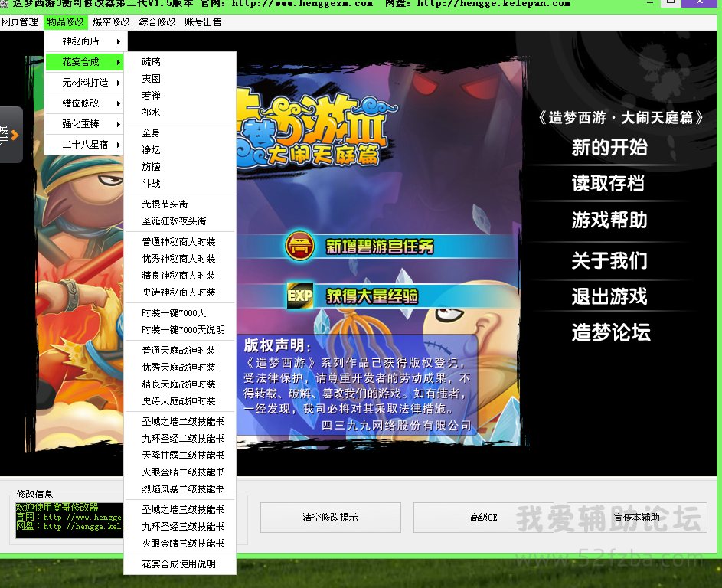Image resolution: width=722 pixels, height=588 pixels.
Task: Click the 宣传本辅助 button
Action: click(x=637, y=518)
